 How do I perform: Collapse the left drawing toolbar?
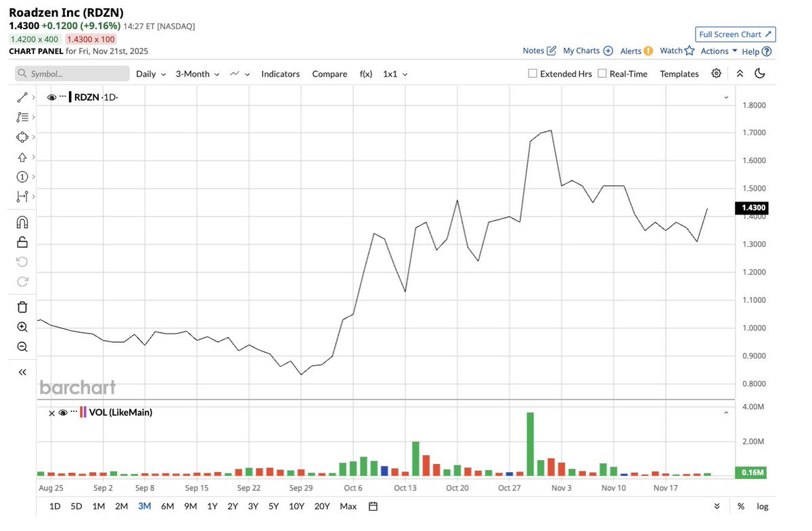(22, 372)
